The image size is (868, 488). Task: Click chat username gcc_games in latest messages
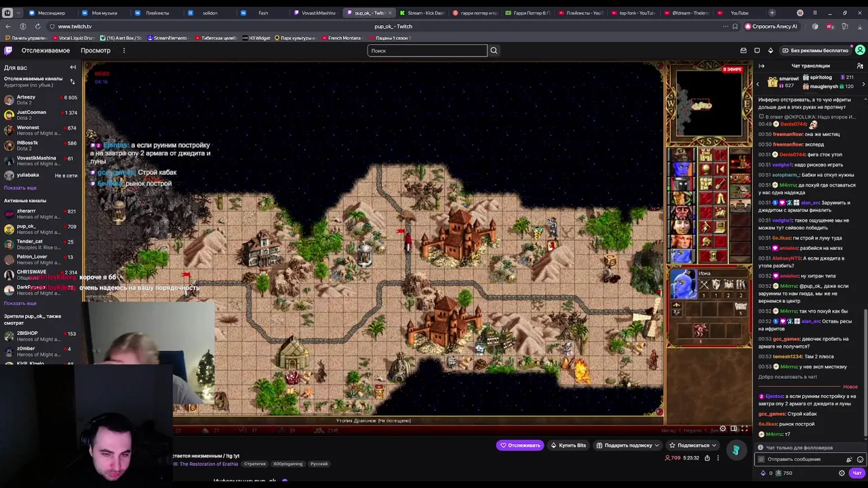pos(772,413)
